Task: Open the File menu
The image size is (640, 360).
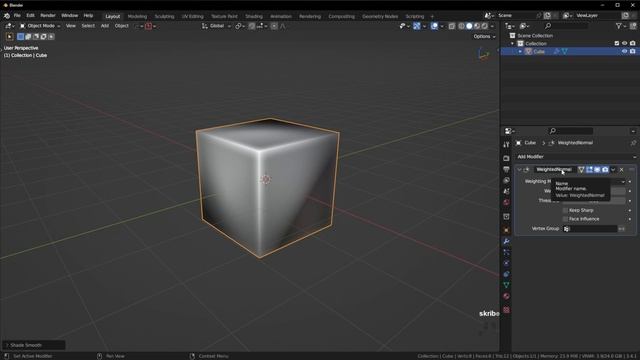Action: pos(17,16)
